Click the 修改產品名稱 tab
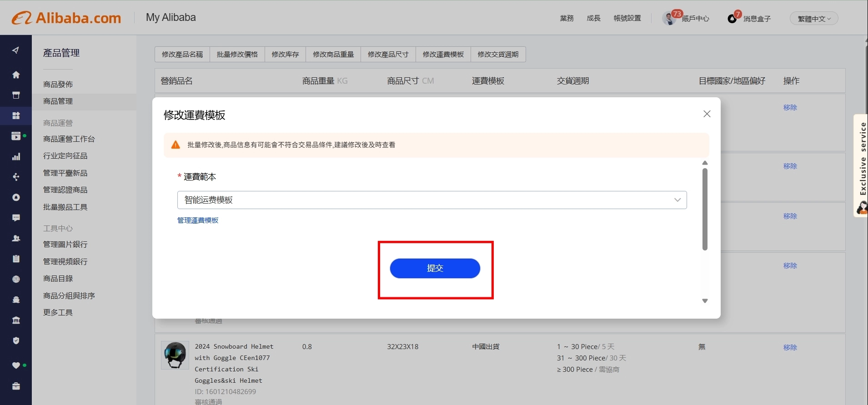The width and height of the screenshot is (868, 405). (x=182, y=54)
